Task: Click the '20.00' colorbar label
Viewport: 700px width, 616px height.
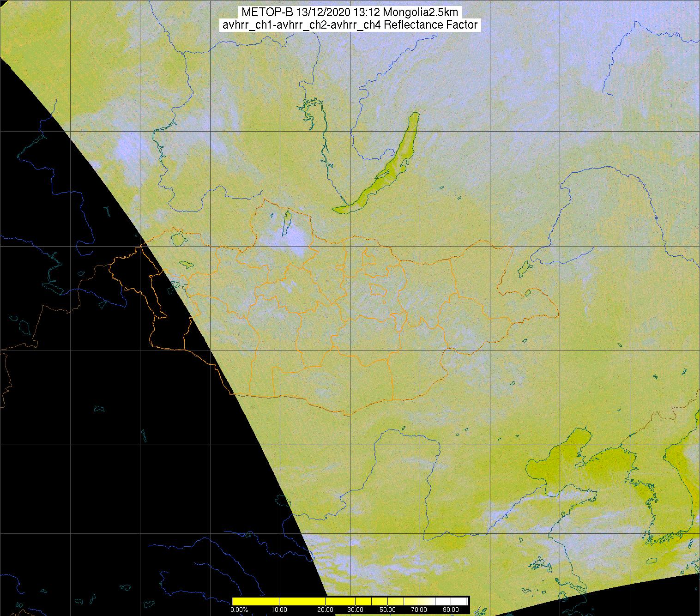Action: pyautogui.click(x=325, y=610)
